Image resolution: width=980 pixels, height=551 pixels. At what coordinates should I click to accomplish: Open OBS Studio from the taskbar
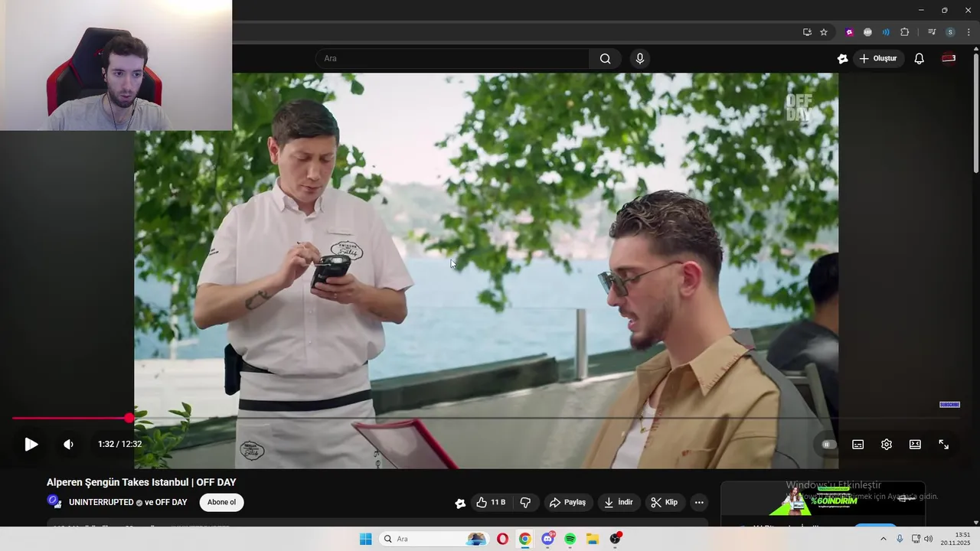click(x=615, y=539)
